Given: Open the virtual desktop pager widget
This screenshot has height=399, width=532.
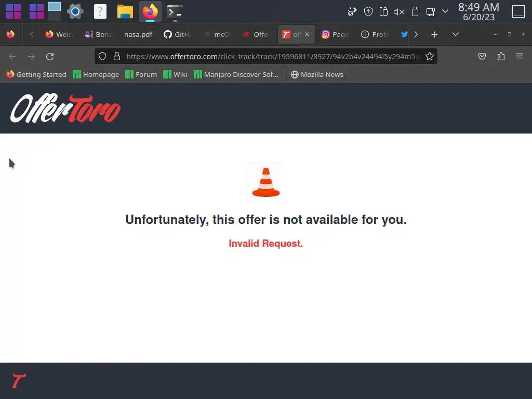Looking at the screenshot, I should tap(54, 11).
